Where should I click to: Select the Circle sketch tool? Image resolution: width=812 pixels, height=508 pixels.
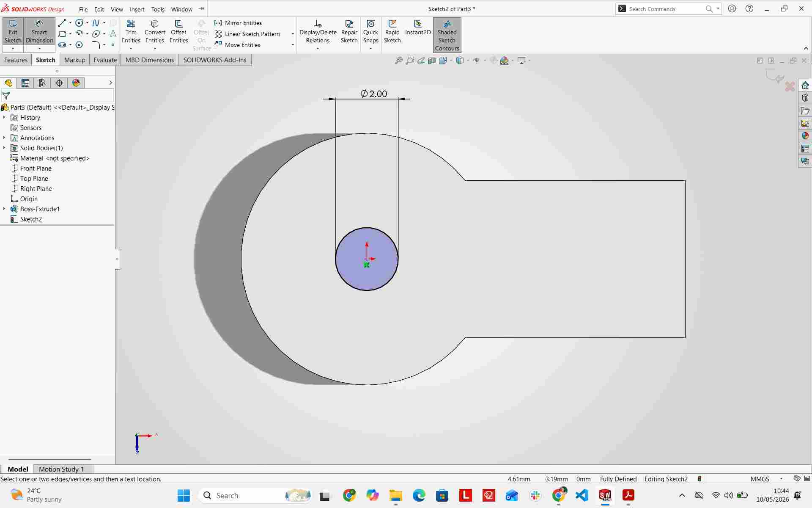(x=79, y=23)
